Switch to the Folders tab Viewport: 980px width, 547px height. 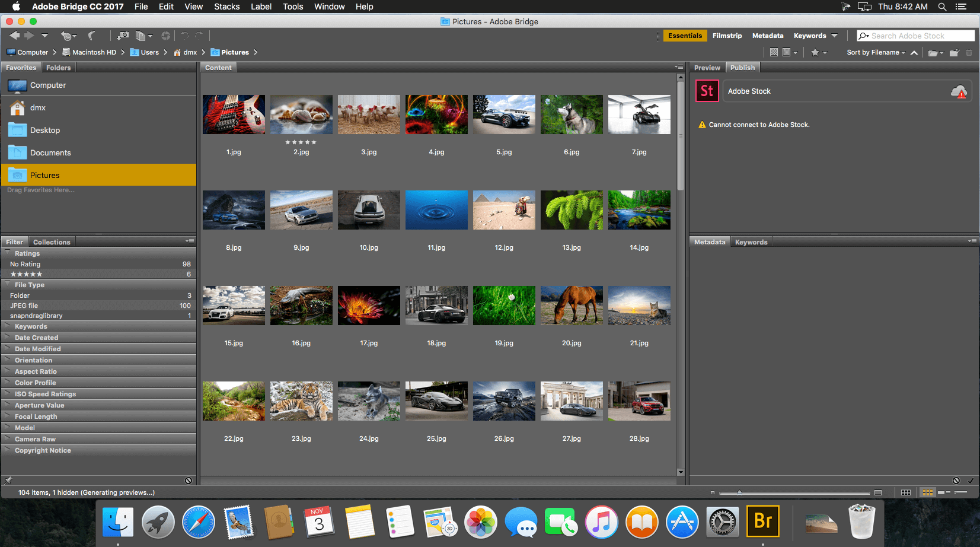(x=58, y=68)
